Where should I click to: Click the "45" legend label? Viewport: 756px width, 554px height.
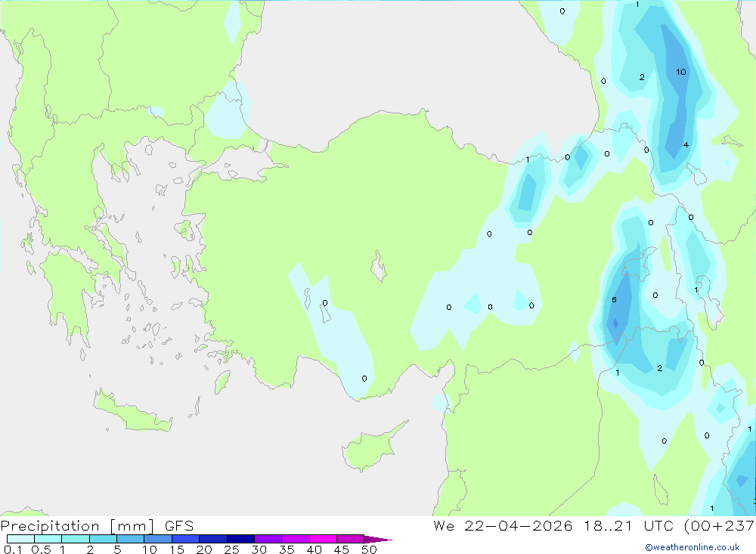(x=342, y=549)
